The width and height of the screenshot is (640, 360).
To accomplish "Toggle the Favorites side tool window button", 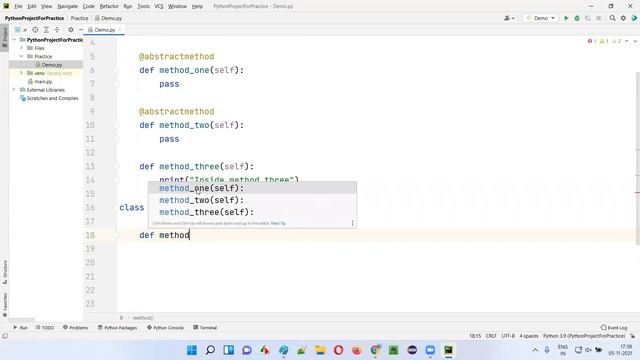I will (x=4, y=305).
